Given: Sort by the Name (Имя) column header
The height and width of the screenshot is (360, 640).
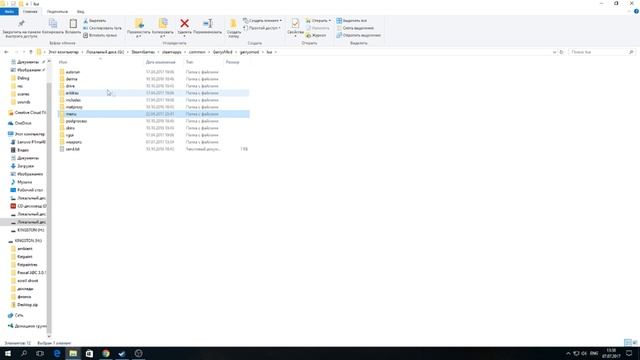Looking at the screenshot, I should click(x=100, y=62).
